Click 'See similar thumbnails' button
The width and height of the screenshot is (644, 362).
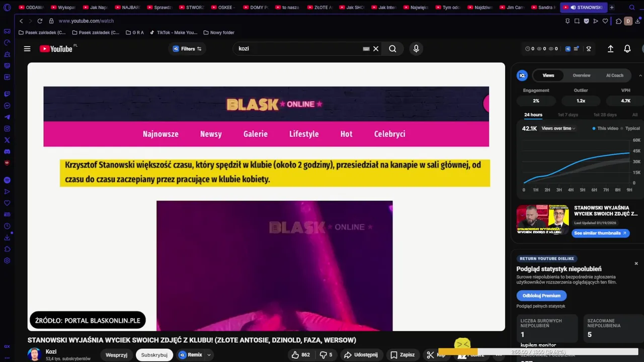[600, 233]
